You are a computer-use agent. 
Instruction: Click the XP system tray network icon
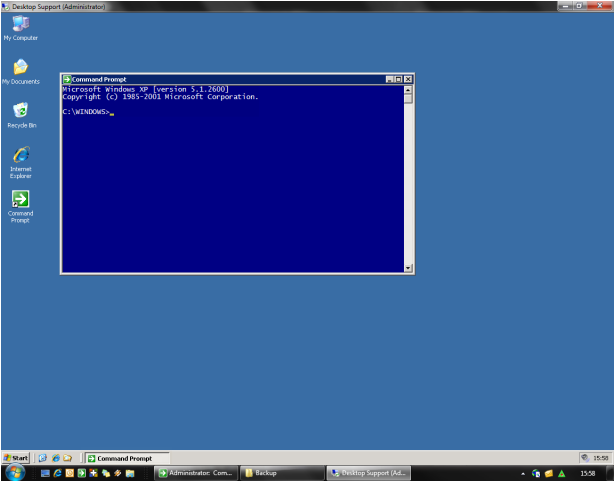coord(585,457)
